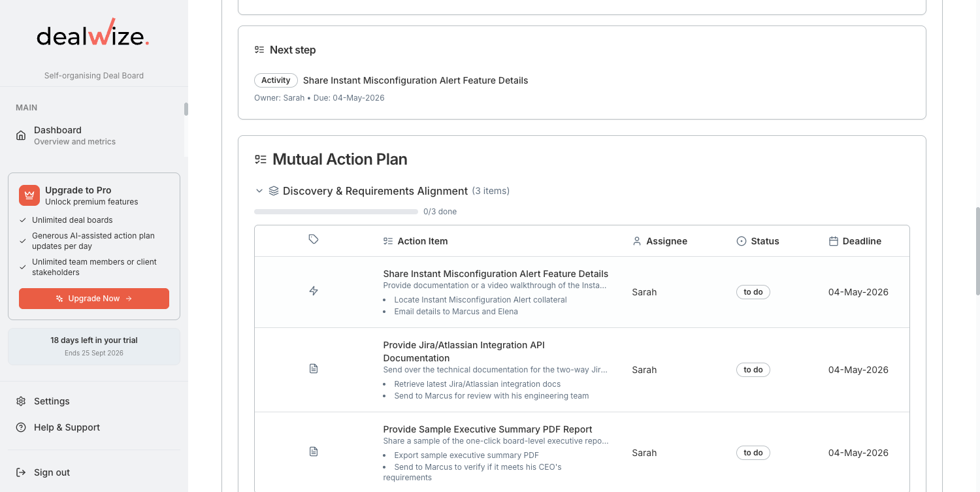Click the Mutual Action Plan heading icon
This screenshot has width=980, height=492.
pyautogui.click(x=261, y=159)
